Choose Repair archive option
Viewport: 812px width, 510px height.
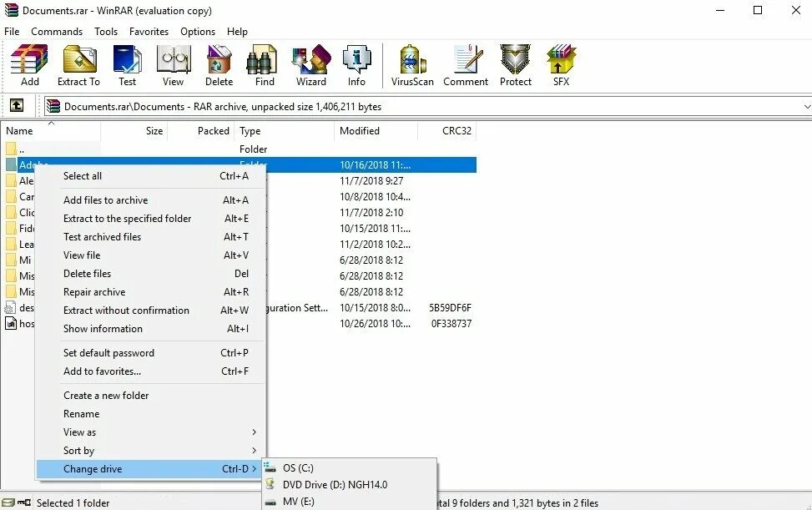coord(151,292)
